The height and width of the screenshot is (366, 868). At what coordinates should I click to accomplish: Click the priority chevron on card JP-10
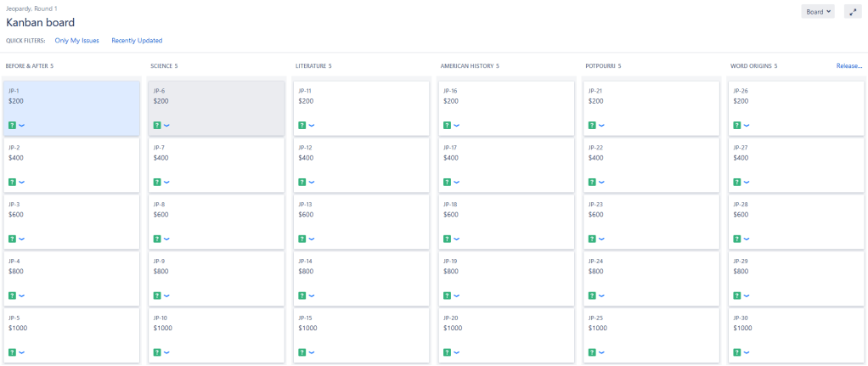[166, 352]
